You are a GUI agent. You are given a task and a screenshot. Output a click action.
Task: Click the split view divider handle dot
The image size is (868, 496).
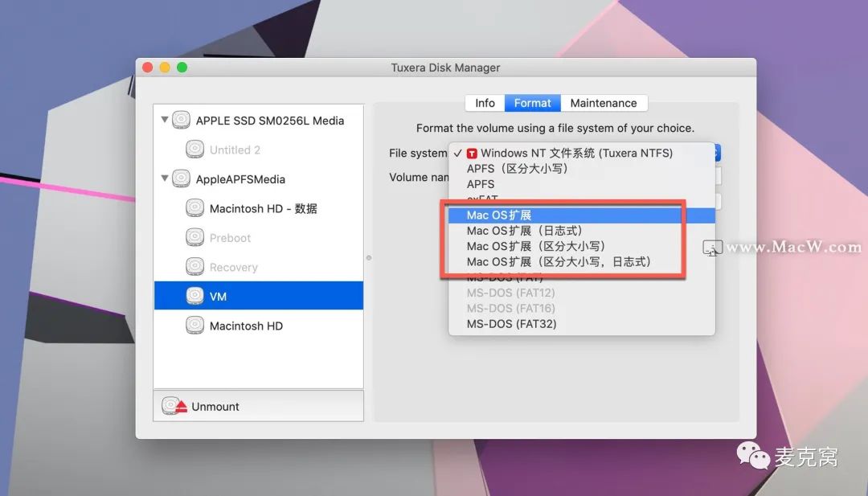pos(369,257)
